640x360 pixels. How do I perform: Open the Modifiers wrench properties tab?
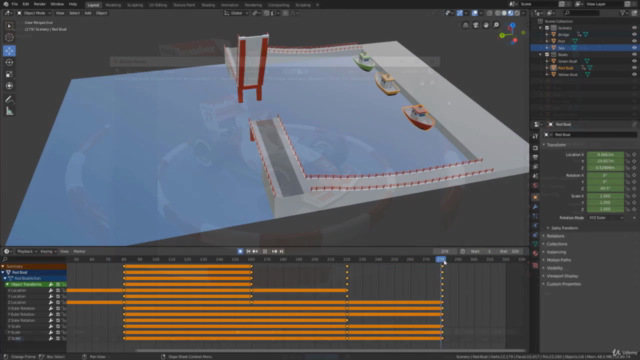535,207
